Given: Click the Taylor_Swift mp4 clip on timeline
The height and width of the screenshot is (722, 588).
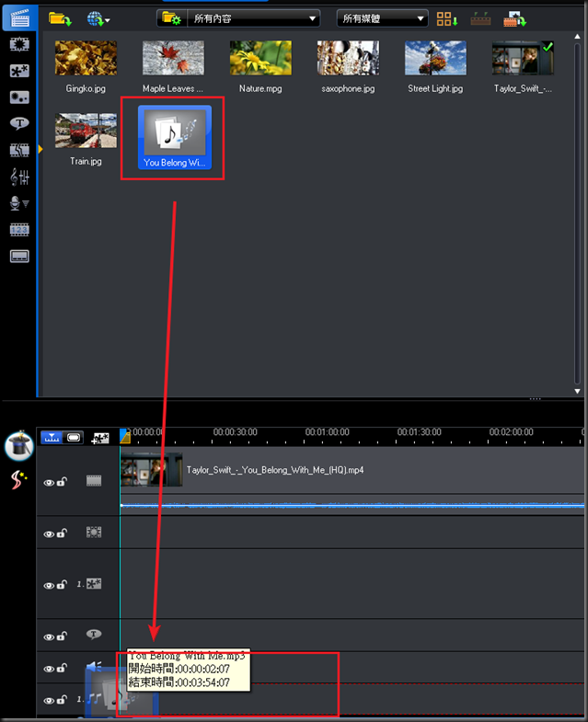Looking at the screenshot, I should point(352,470).
